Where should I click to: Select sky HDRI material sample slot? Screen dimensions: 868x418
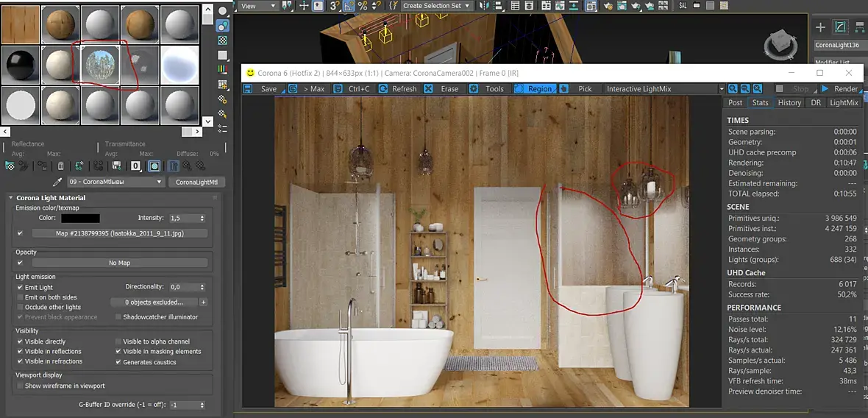click(x=100, y=65)
